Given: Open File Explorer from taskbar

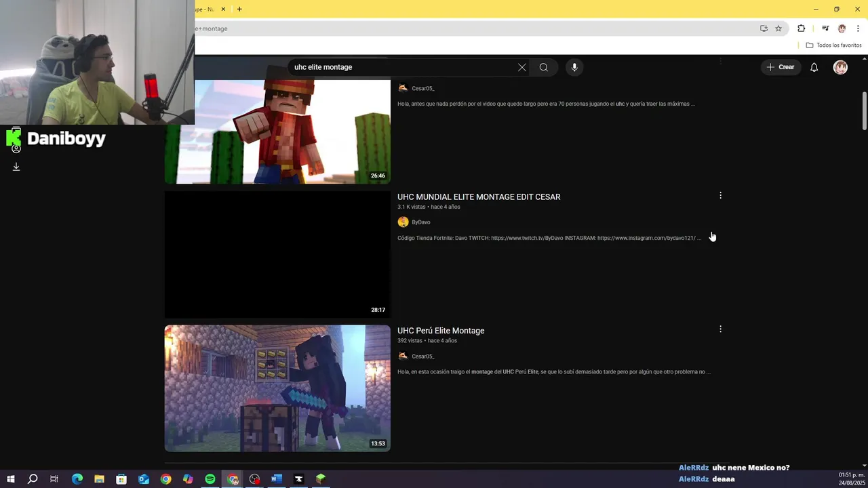Looking at the screenshot, I should coord(99,479).
